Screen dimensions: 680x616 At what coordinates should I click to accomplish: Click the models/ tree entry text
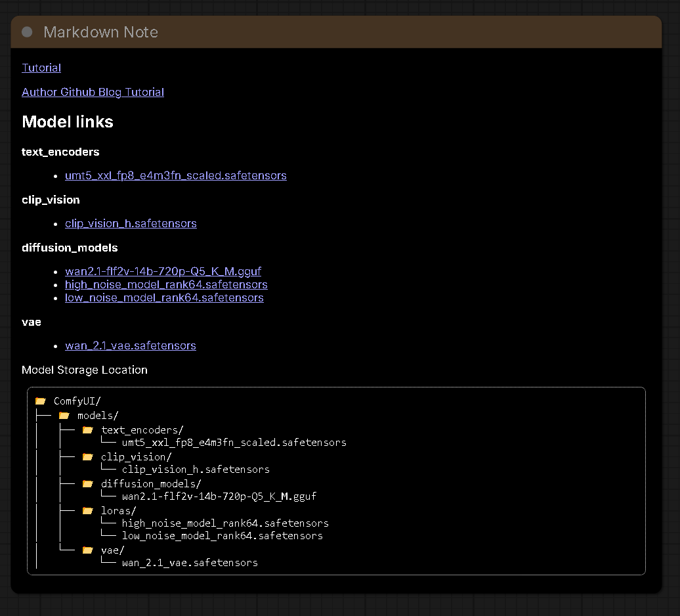click(x=98, y=416)
